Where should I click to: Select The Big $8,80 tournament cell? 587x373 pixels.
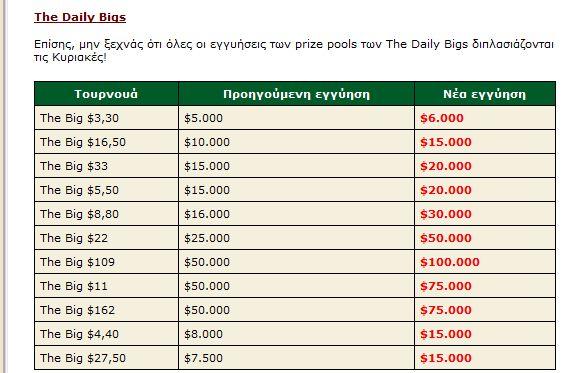106,214
